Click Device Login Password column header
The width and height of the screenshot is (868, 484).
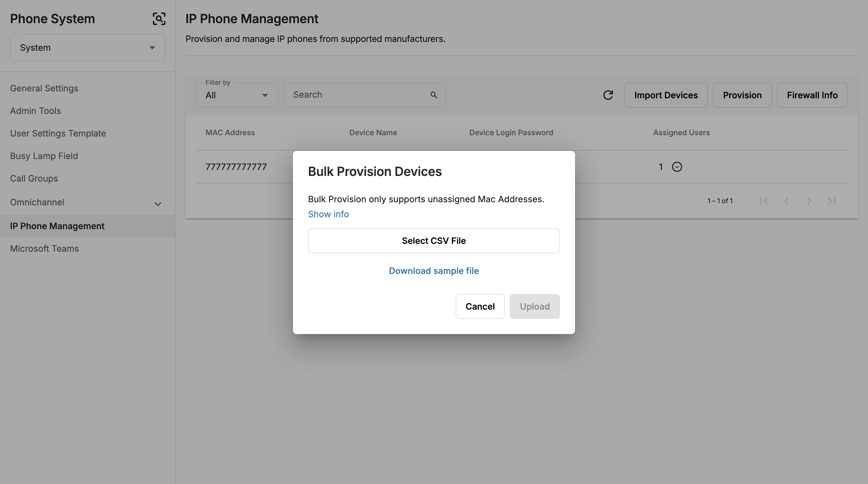point(511,133)
